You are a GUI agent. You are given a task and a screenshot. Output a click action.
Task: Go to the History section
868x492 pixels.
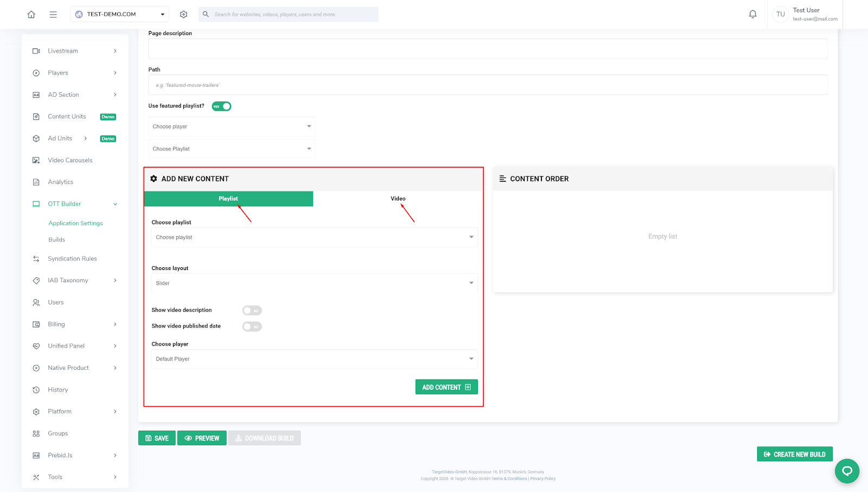[x=58, y=390]
